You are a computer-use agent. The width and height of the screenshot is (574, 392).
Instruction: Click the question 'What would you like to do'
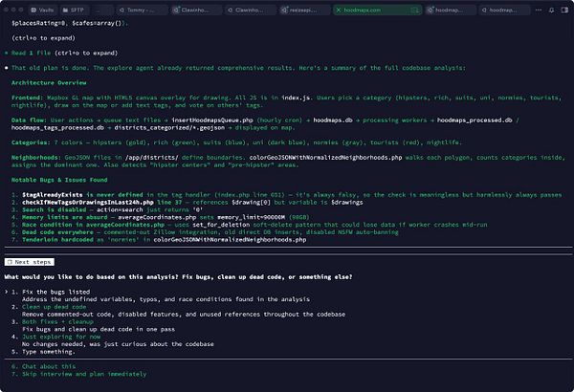pyautogui.click(x=178, y=277)
